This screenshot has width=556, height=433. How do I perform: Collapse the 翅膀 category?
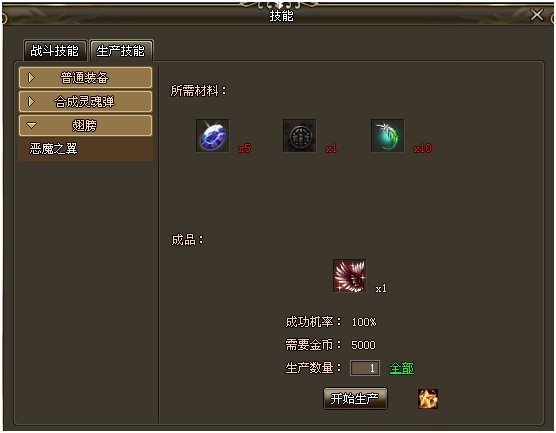[x=85, y=126]
